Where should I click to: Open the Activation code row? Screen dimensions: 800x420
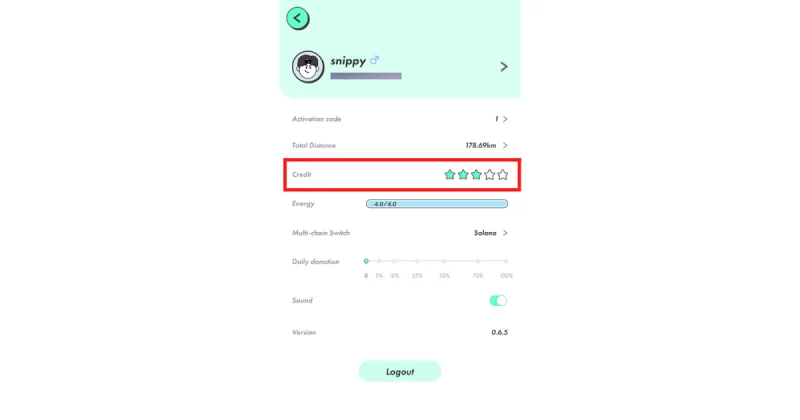[400, 119]
